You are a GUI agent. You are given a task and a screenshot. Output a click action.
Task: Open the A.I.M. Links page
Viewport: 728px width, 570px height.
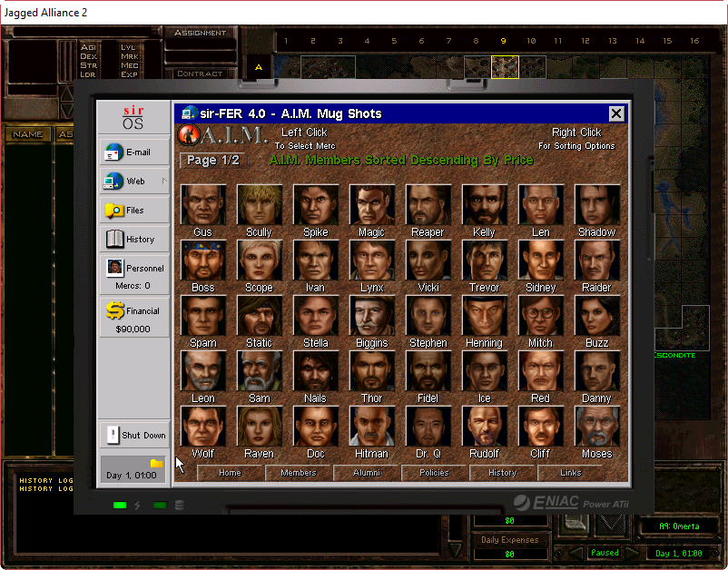(571, 473)
